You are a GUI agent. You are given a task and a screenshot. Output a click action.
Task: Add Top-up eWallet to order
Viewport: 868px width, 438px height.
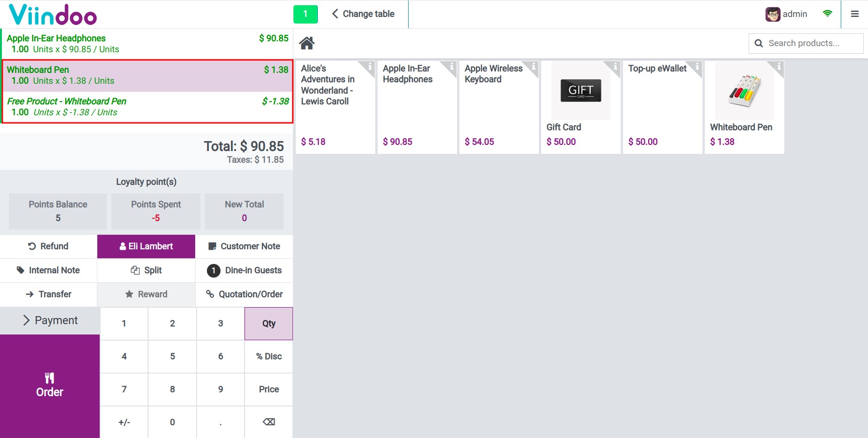[x=663, y=107]
